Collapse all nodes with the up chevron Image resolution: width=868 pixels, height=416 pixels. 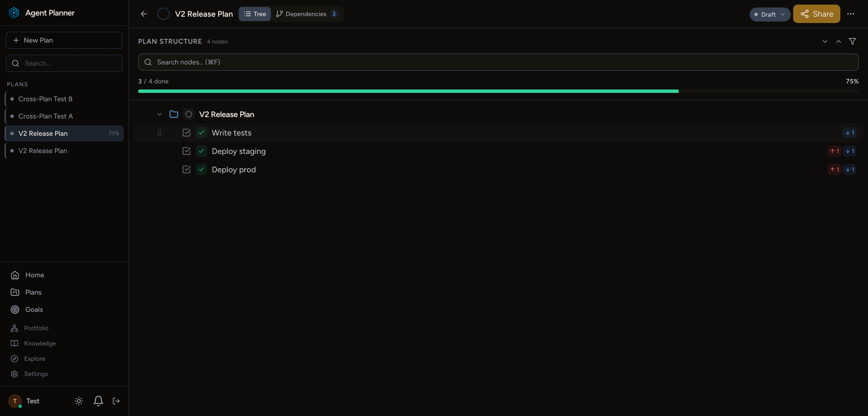coord(838,41)
